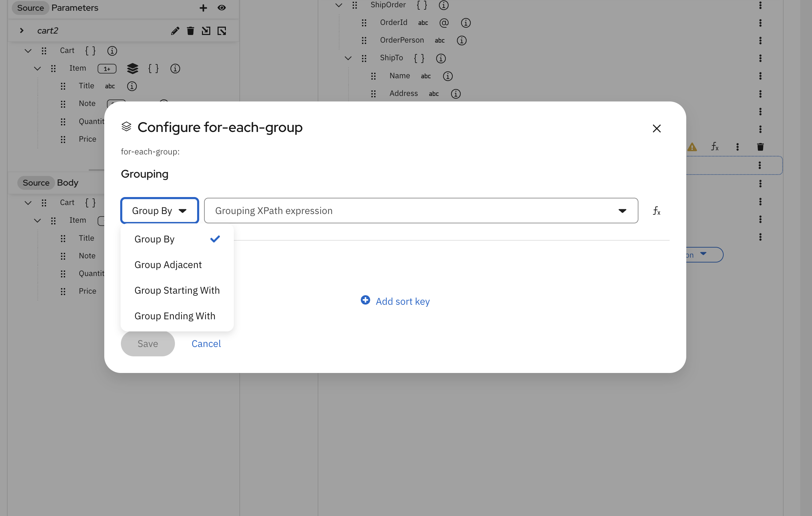
Task: Show info for Parameters Item node
Action: (175, 69)
